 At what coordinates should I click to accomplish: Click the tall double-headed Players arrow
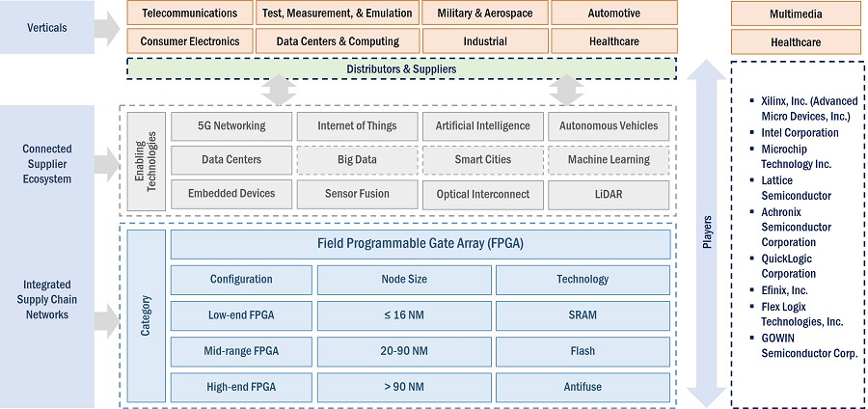pos(706,232)
